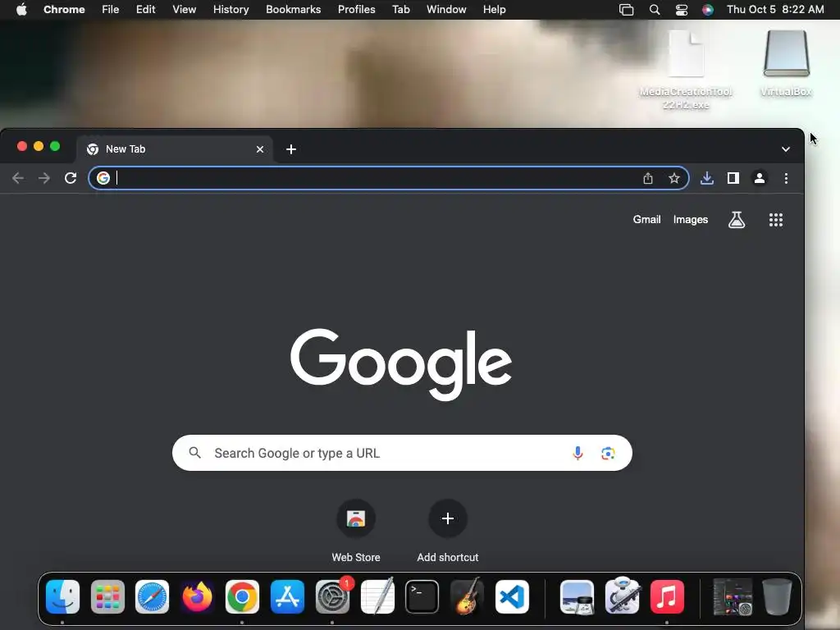The height and width of the screenshot is (630, 840).
Task: Click the reload page icon
Action: (x=71, y=178)
